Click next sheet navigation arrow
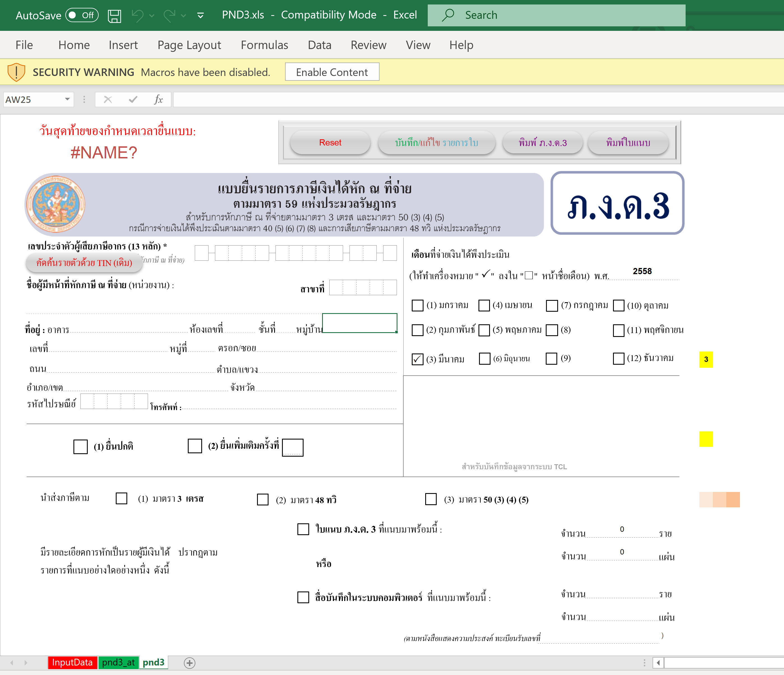 (25, 663)
